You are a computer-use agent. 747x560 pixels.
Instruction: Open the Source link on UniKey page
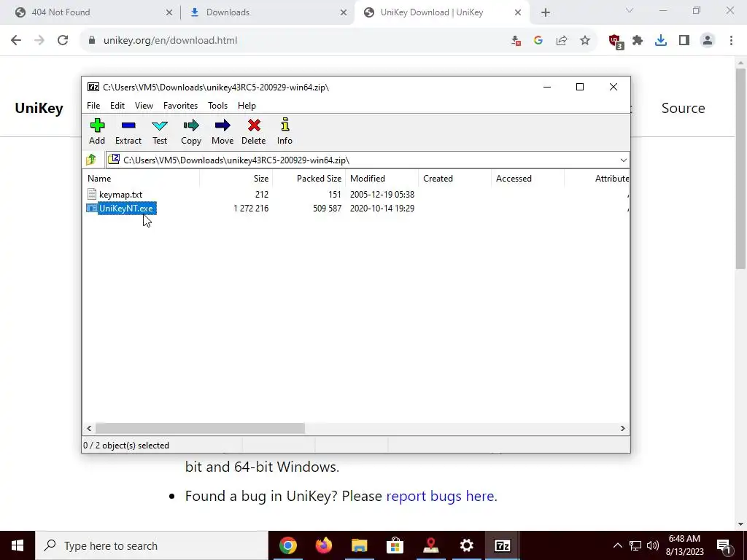tap(683, 108)
